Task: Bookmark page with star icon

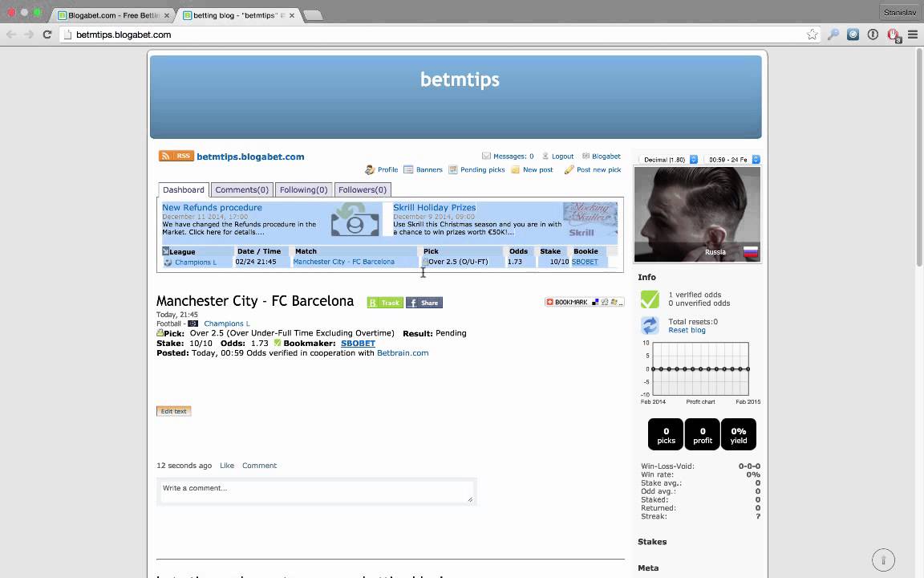Action: 812,35
